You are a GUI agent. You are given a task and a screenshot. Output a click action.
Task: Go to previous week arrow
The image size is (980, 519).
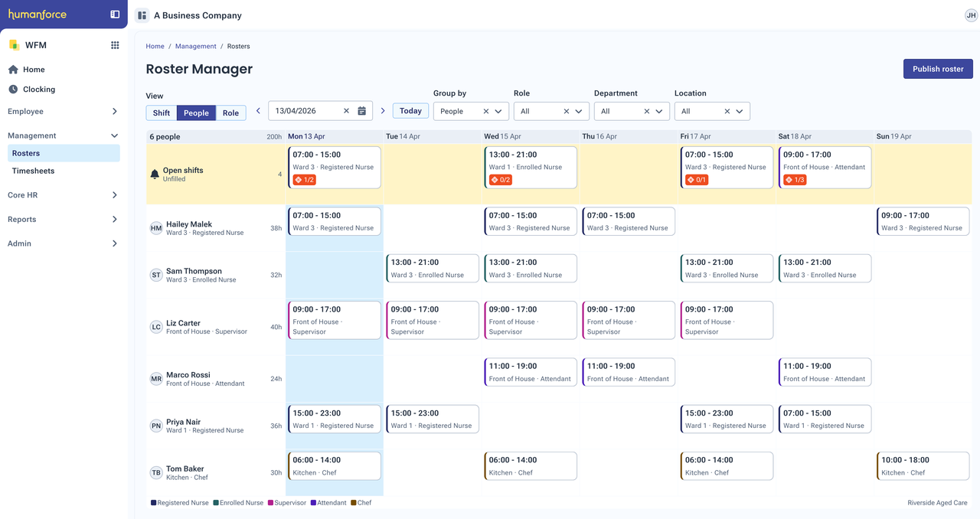click(258, 111)
